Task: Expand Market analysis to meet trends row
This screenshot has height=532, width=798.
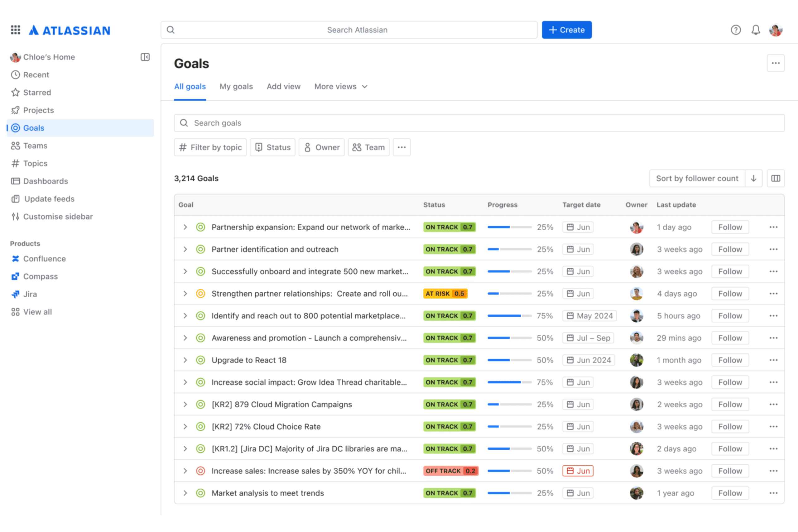Action: click(185, 493)
